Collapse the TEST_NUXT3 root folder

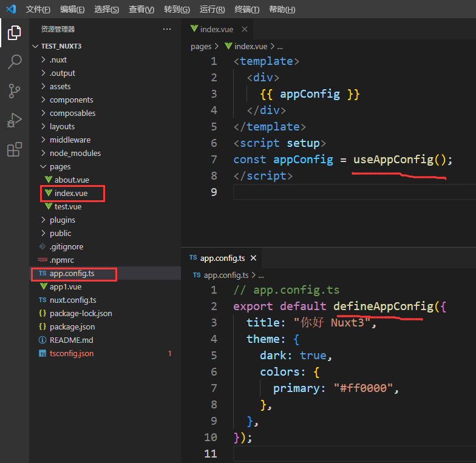point(35,46)
